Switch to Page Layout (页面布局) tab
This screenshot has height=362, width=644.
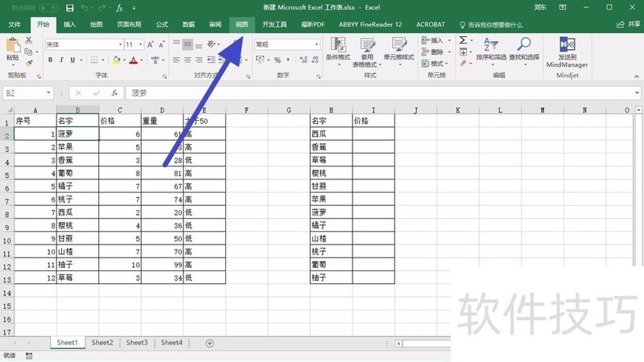129,25
